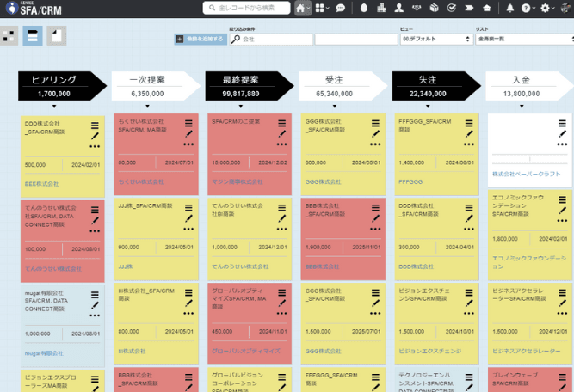Open the JJJ株 company link
Viewport: 574px width, 392px height.
(x=125, y=267)
